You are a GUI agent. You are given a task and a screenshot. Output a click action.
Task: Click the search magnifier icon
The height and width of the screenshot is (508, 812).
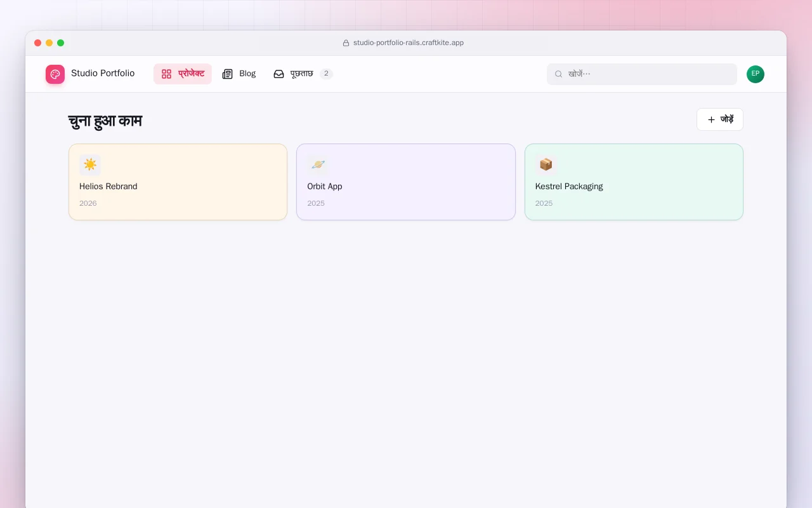tap(559, 74)
